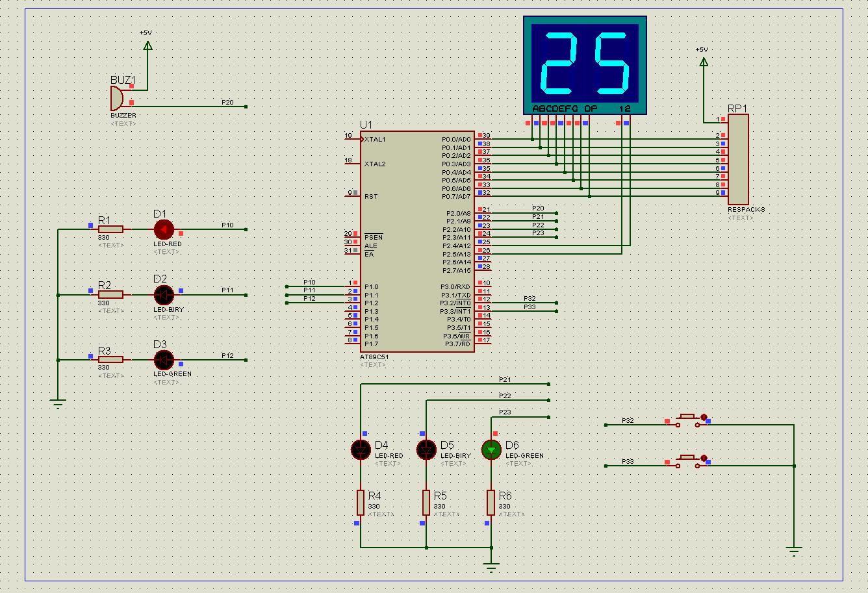868x593 pixels.
Task: Select the LED-GREEN label under D3
Action: [172, 374]
